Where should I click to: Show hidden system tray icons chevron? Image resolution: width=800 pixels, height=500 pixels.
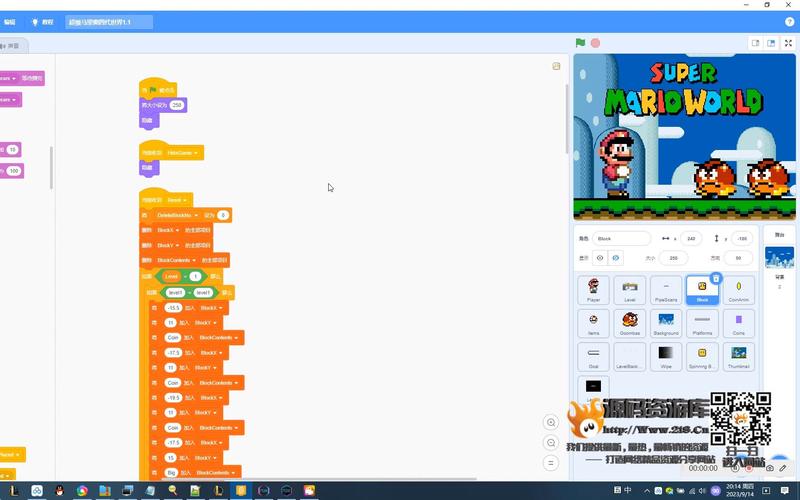pyautogui.click(x=647, y=491)
